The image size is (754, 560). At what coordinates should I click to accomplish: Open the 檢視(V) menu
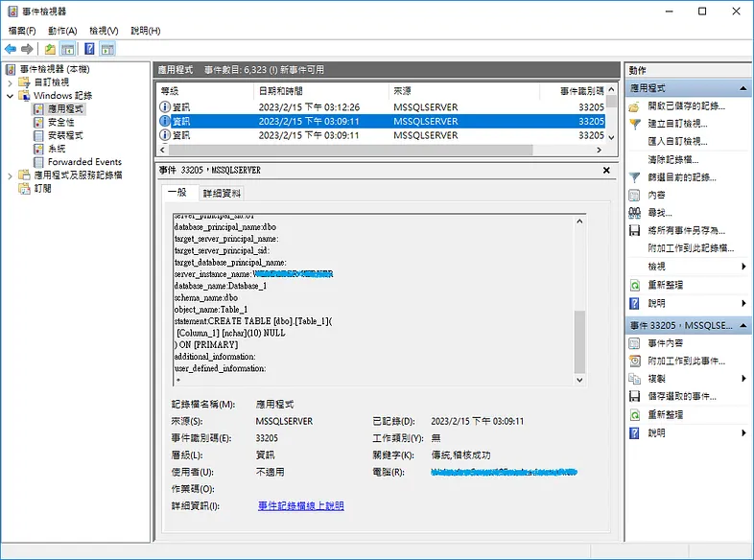[104, 31]
